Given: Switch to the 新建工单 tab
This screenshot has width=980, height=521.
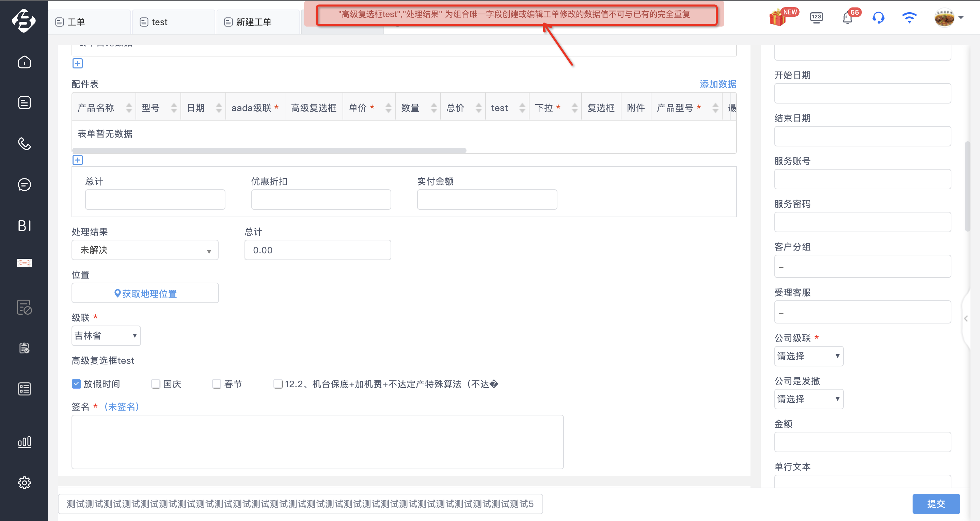Looking at the screenshot, I should tap(258, 22).
